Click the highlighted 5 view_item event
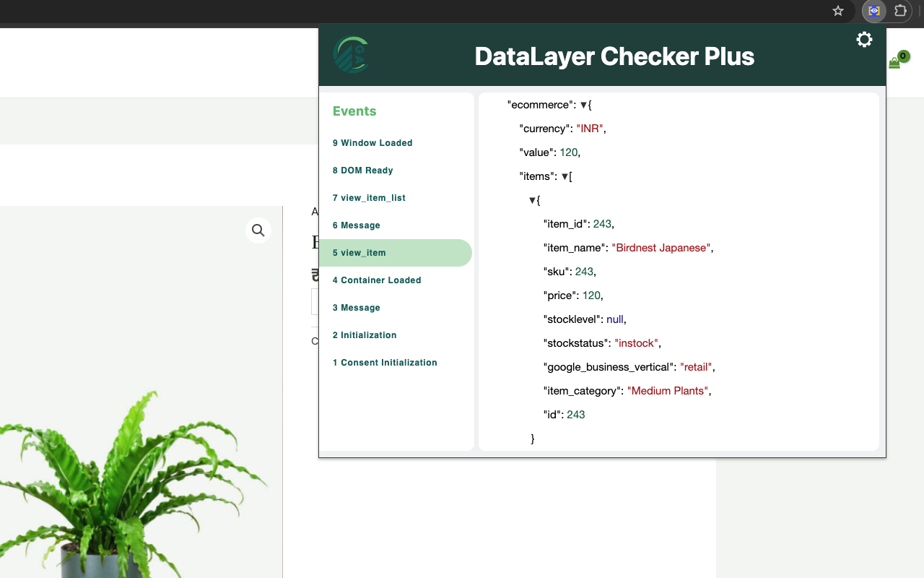924x578 pixels. pyautogui.click(x=359, y=252)
